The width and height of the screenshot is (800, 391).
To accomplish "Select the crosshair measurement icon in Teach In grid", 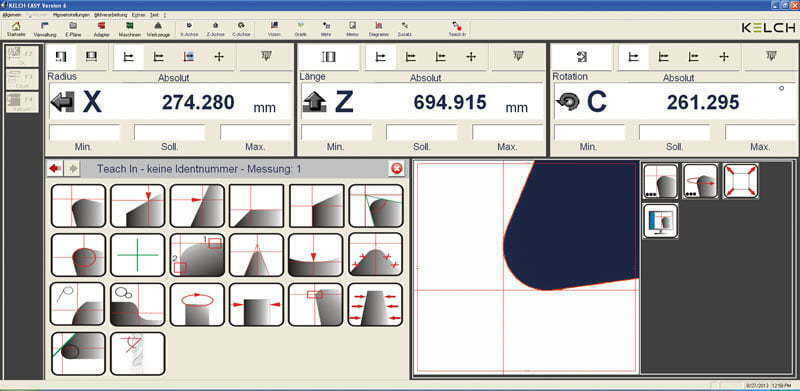I will pyautogui.click(x=138, y=255).
